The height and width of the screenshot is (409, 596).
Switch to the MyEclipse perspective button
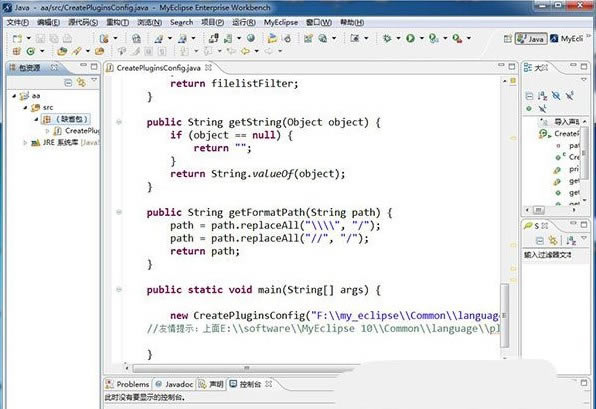click(567, 39)
